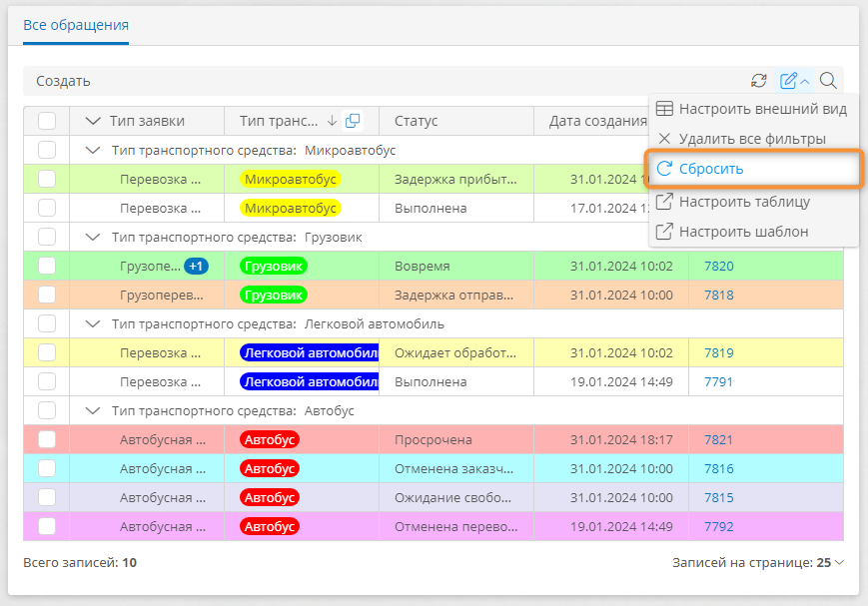Click yellow Микроавтобус tag in Выполнена row
Image resolution: width=868 pixels, height=606 pixels.
click(x=291, y=208)
